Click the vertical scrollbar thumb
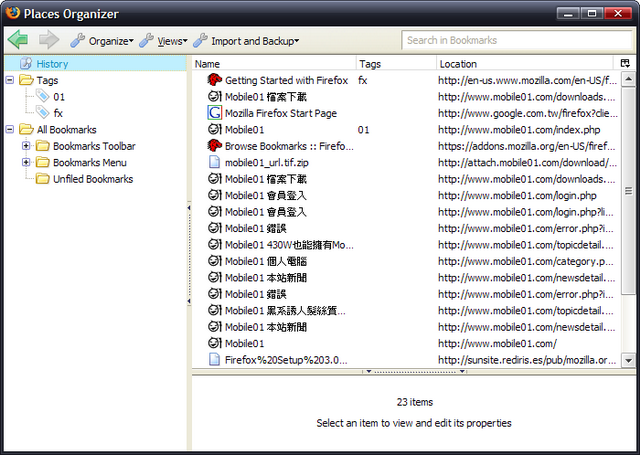640x455 pixels. point(628,190)
